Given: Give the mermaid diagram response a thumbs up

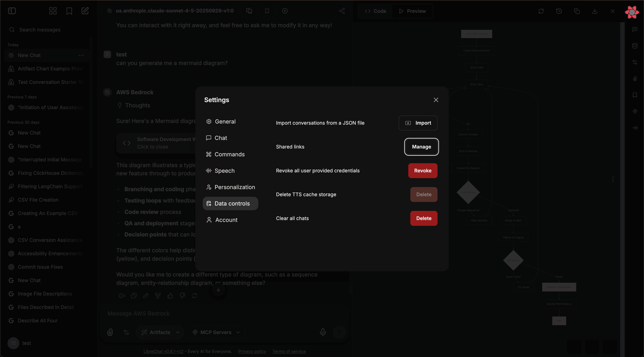Looking at the screenshot, I should (x=170, y=296).
